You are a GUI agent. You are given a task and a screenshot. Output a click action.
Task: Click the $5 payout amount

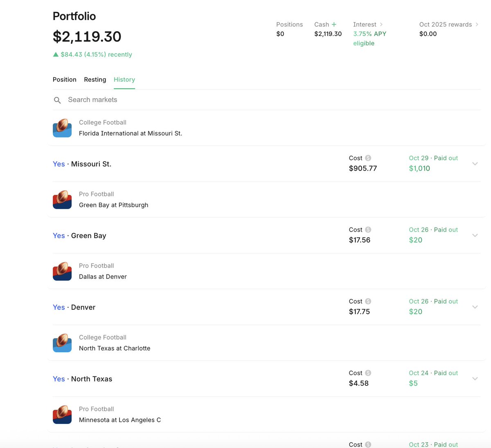pos(413,383)
